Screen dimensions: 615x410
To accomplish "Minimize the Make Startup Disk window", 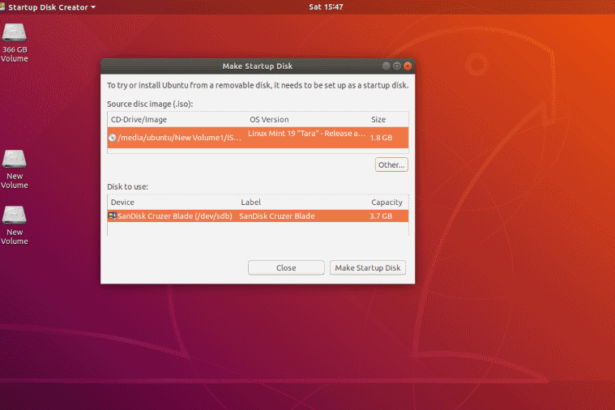I will point(385,66).
